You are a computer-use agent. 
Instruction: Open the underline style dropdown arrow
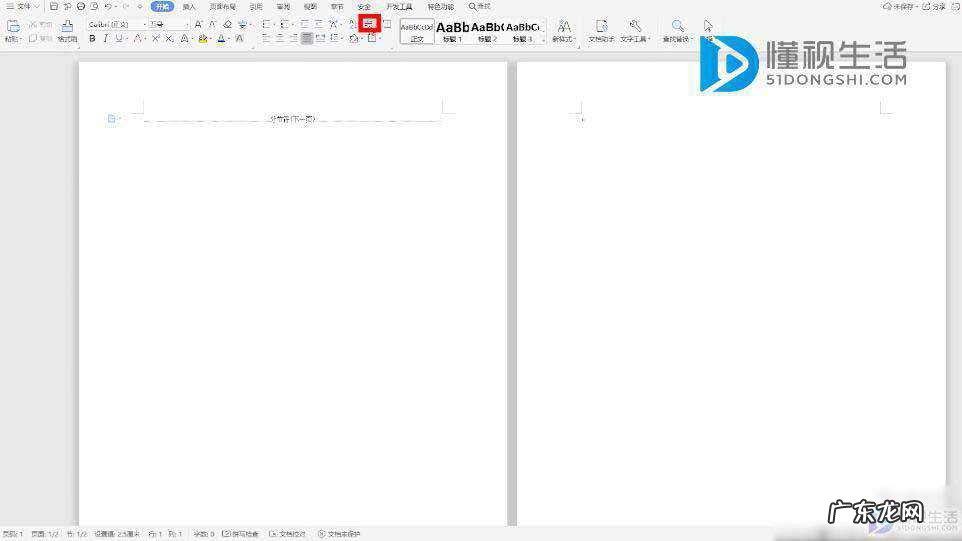(x=126, y=39)
